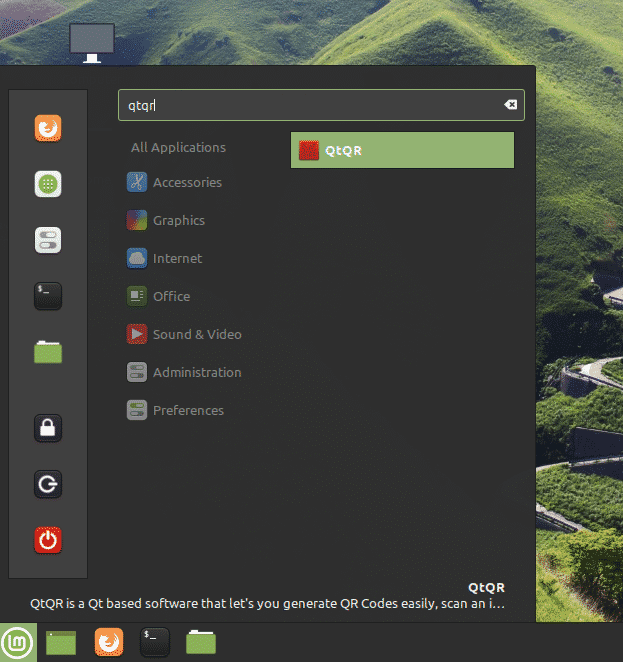Select the Accessories category label
This screenshot has height=662, width=623.
(x=187, y=182)
